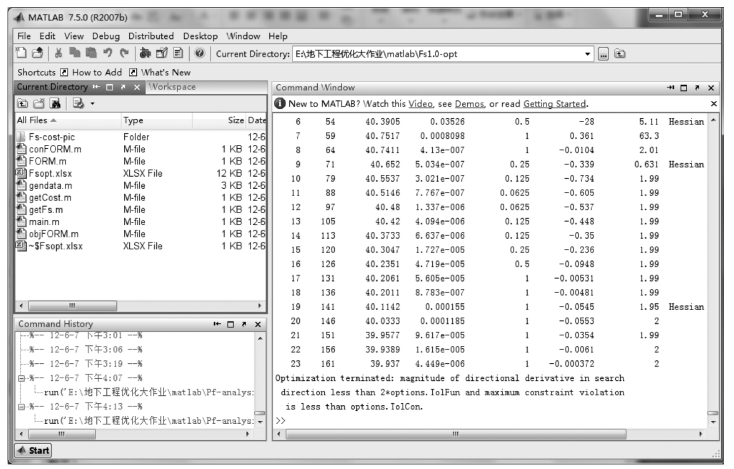Maximize the Command History panel
Image resolution: width=734 pixels, height=469 pixels.
(230, 324)
